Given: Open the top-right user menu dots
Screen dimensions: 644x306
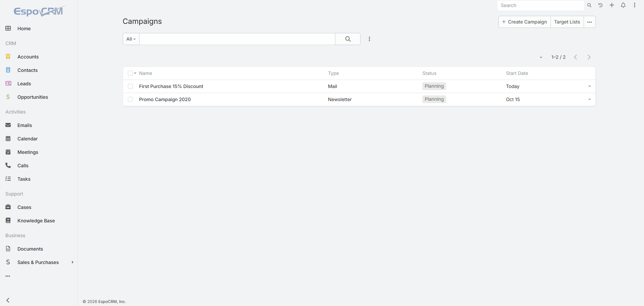Looking at the screenshot, I should coord(635,5).
